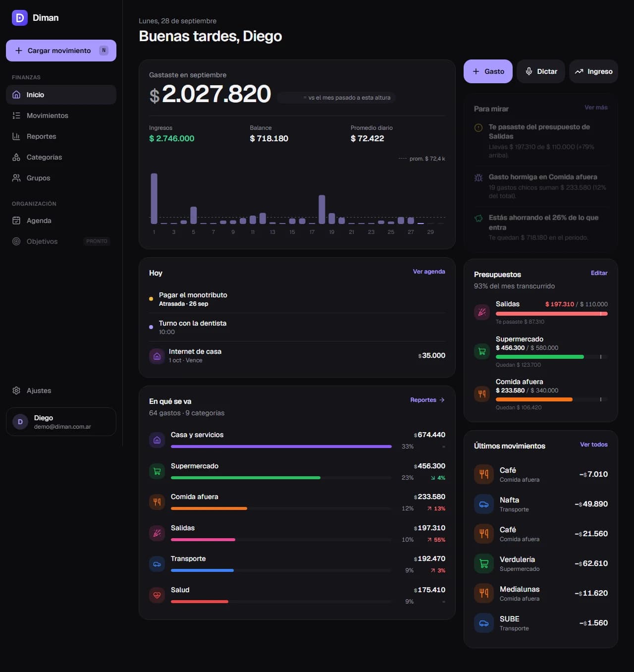The image size is (634, 672).
Task: Open Agenda in sidebar
Action: pyautogui.click(x=61, y=221)
